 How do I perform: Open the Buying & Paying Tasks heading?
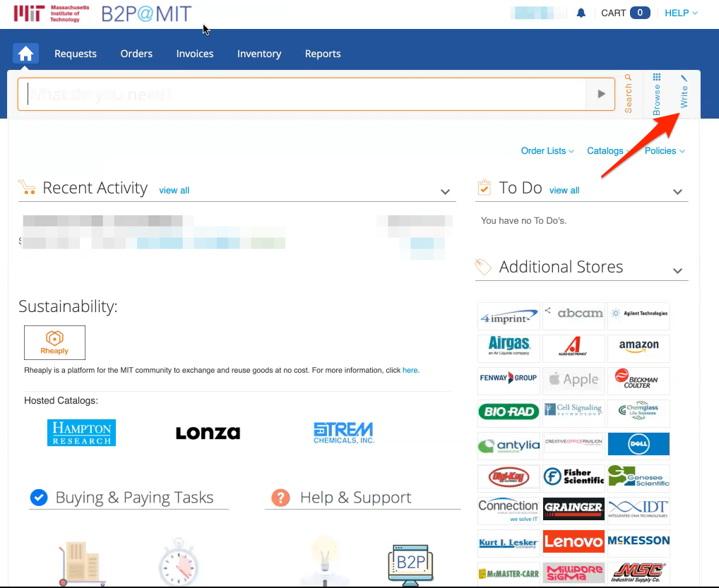[x=134, y=497]
